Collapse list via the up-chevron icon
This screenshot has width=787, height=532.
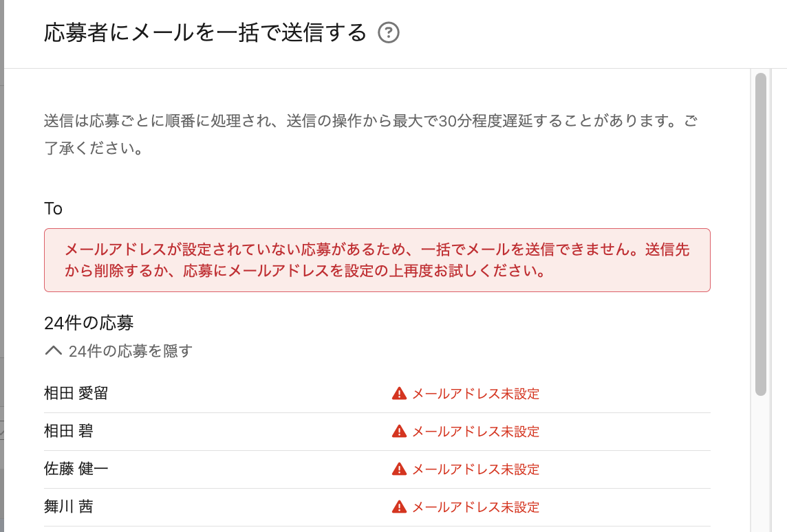click(x=53, y=351)
